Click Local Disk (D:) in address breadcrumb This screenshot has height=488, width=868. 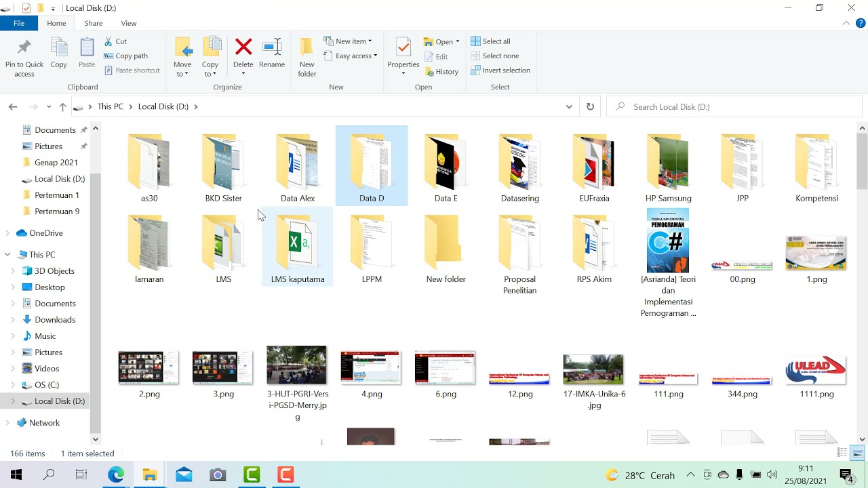pos(163,106)
